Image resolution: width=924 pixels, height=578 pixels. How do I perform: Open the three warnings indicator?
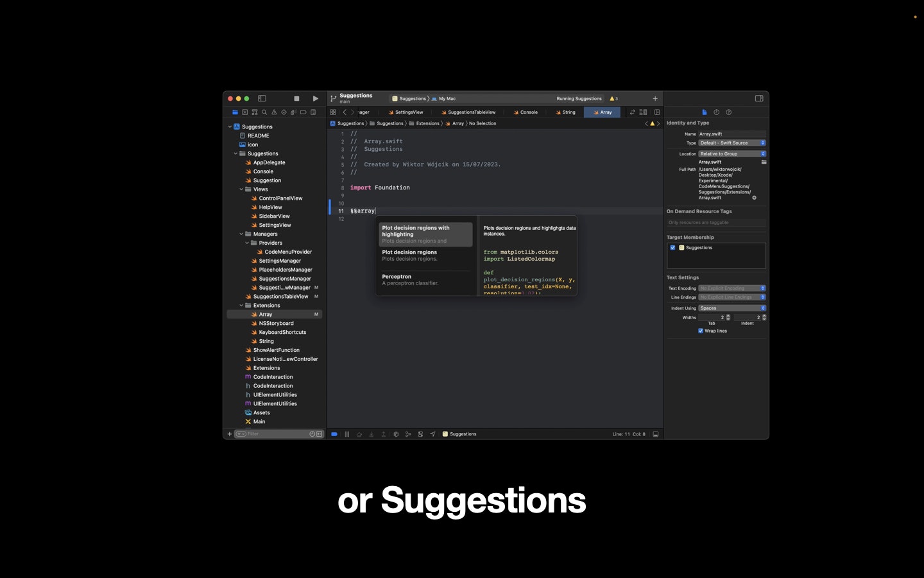point(613,99)
